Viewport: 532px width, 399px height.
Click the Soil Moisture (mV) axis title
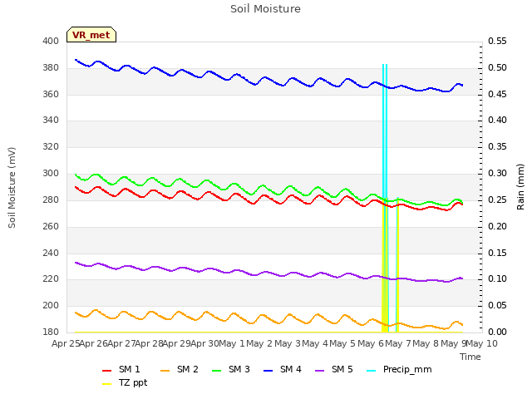pos(12,188)
